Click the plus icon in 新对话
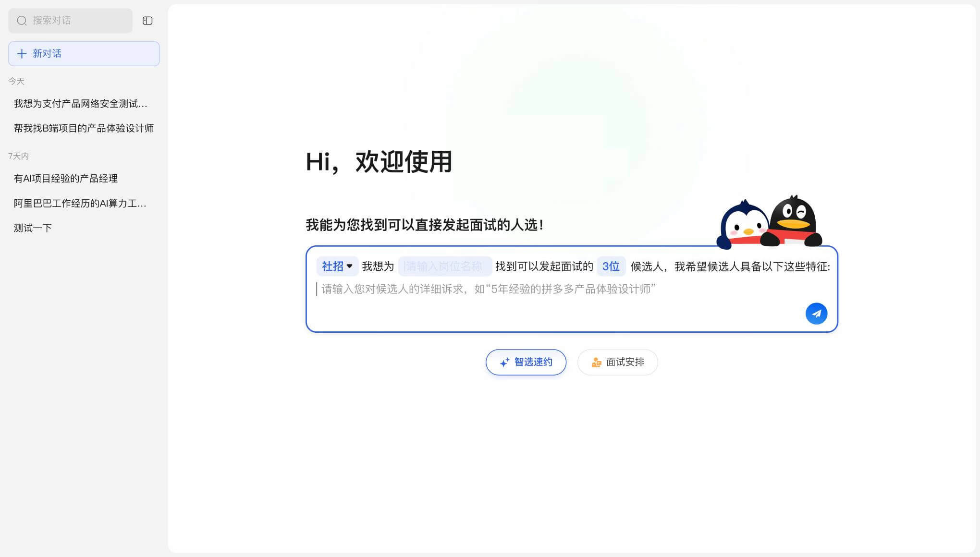Screen dimensions: 980x557 [x=22, y=54]
